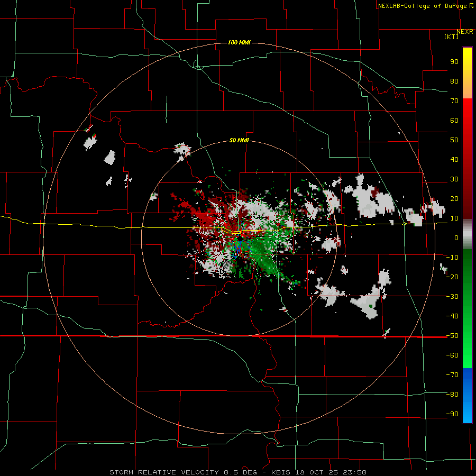Click the KBIS radar site identifier

click(281, 472)
